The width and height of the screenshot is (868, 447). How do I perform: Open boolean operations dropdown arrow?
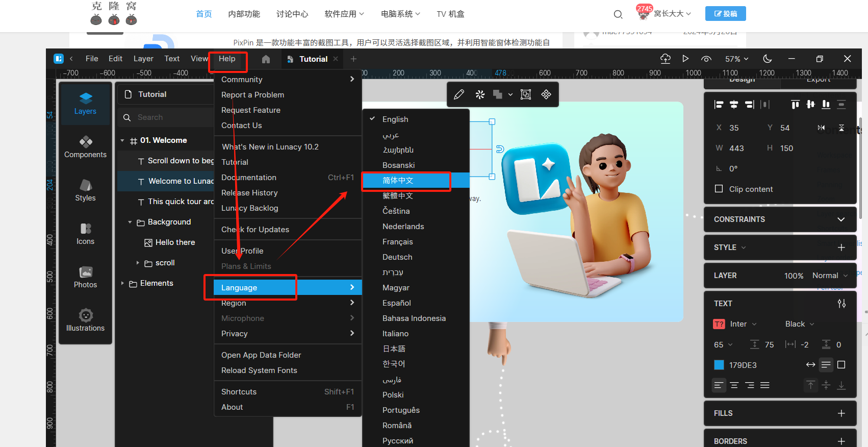(510, 94)
